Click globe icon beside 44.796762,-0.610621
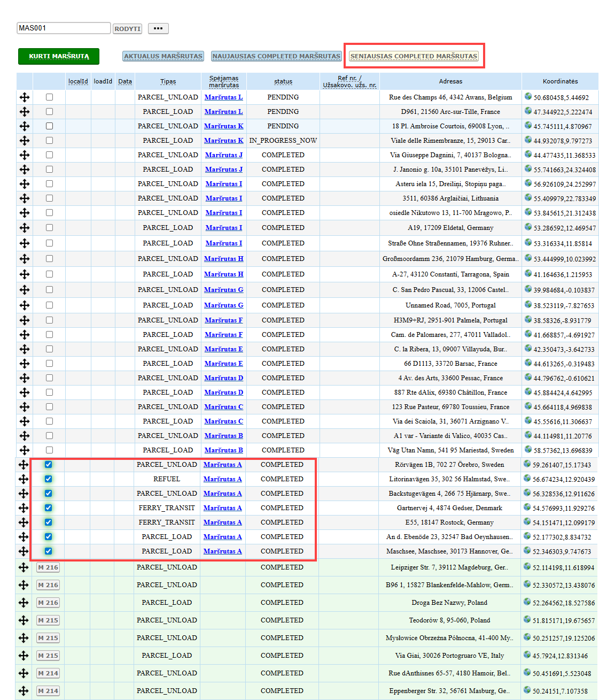 [x=528, y=378]
